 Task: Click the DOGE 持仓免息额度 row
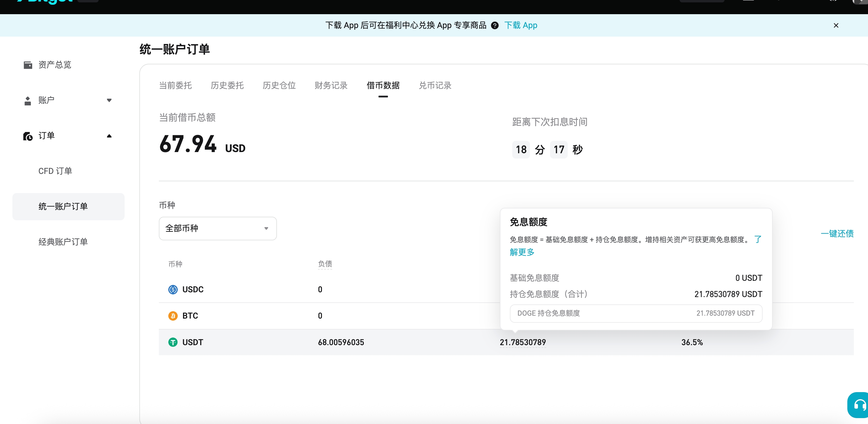point(636,313)
